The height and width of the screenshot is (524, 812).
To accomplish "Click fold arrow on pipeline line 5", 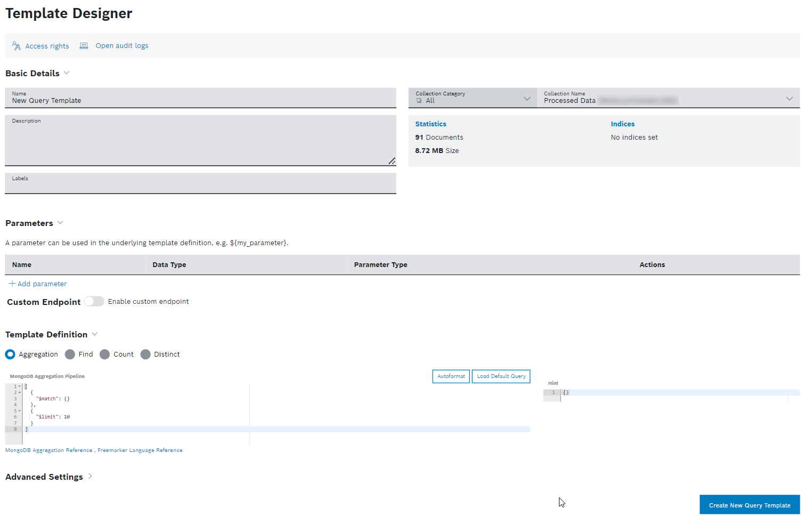I will [x=20, y=411].
